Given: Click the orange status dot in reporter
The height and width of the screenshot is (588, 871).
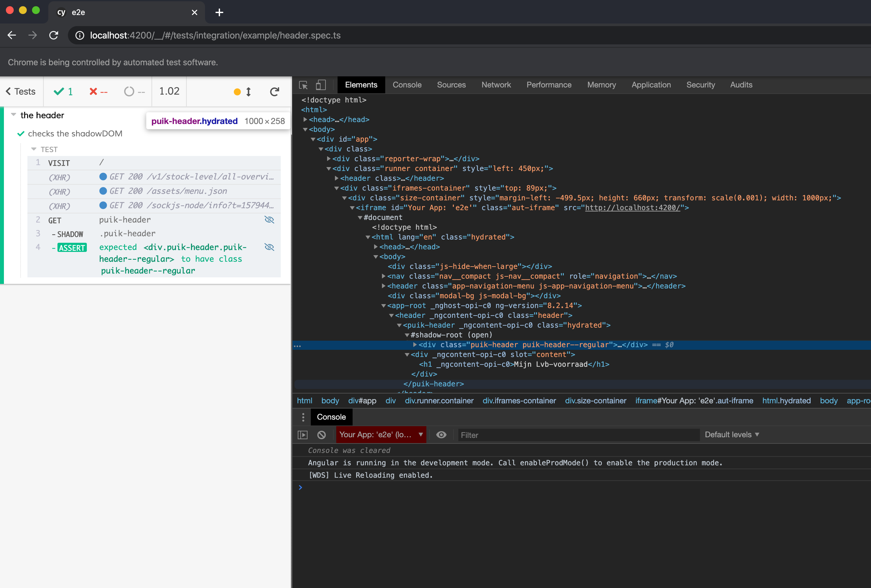Looking at the screenshot, I should click(237, 92).
